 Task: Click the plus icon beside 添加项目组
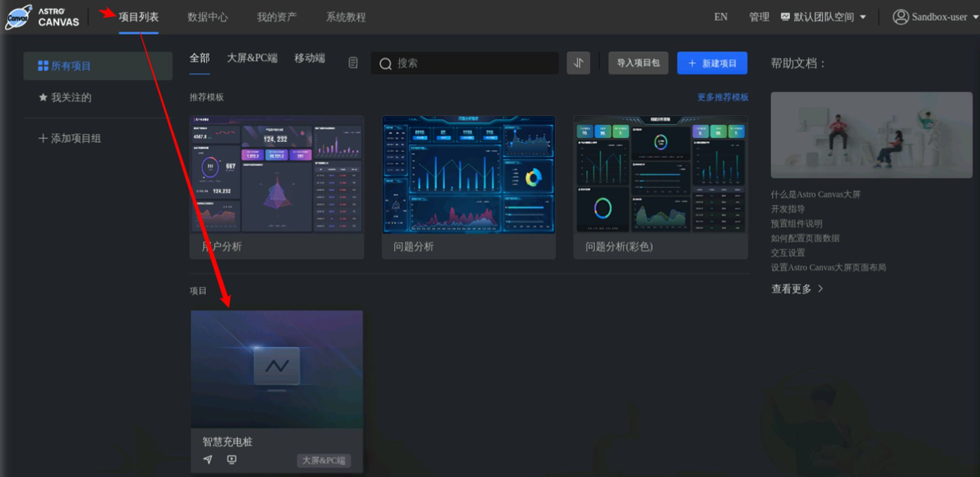(43, 138)
